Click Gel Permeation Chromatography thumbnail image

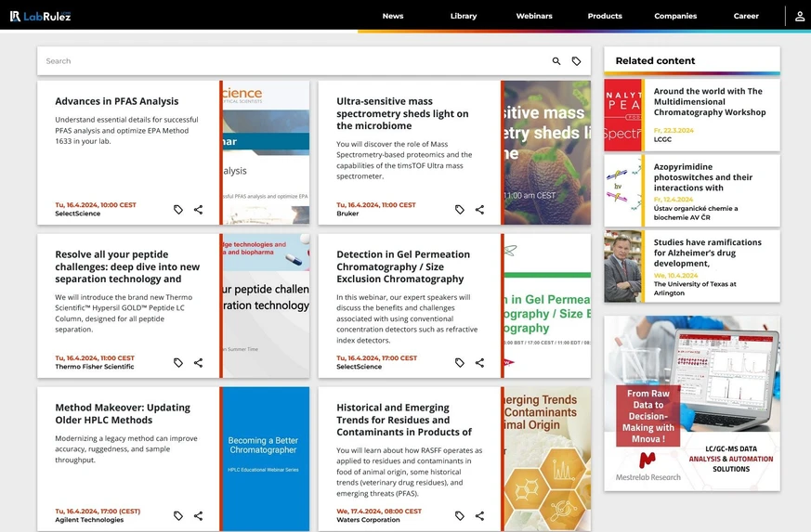tap(547, 305)
